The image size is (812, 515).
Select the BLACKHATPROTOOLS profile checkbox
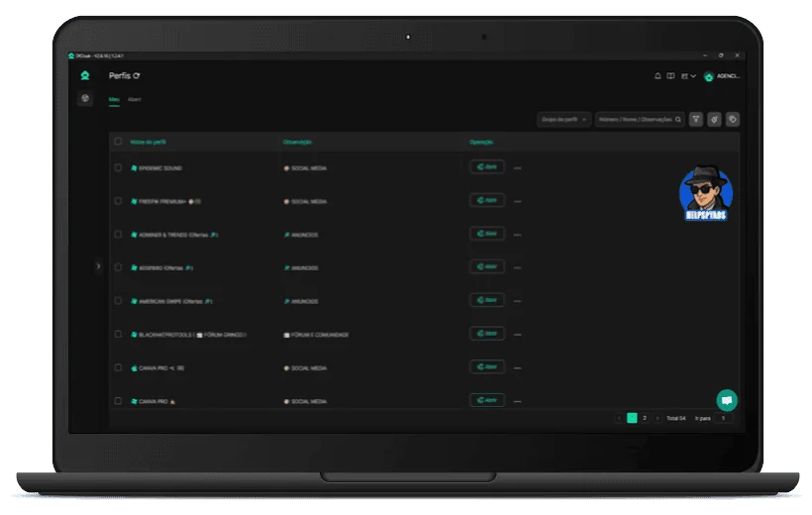coord(118,335)
